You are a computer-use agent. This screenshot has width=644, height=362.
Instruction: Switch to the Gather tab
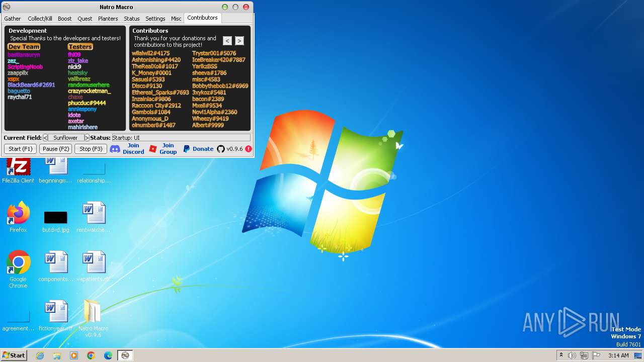tap(13, 19)
